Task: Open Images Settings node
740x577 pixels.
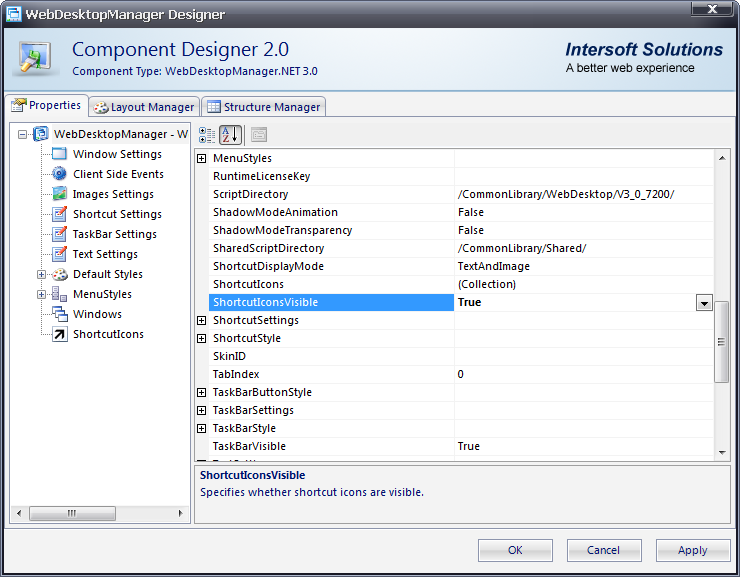Action: (x=113, y=194)
